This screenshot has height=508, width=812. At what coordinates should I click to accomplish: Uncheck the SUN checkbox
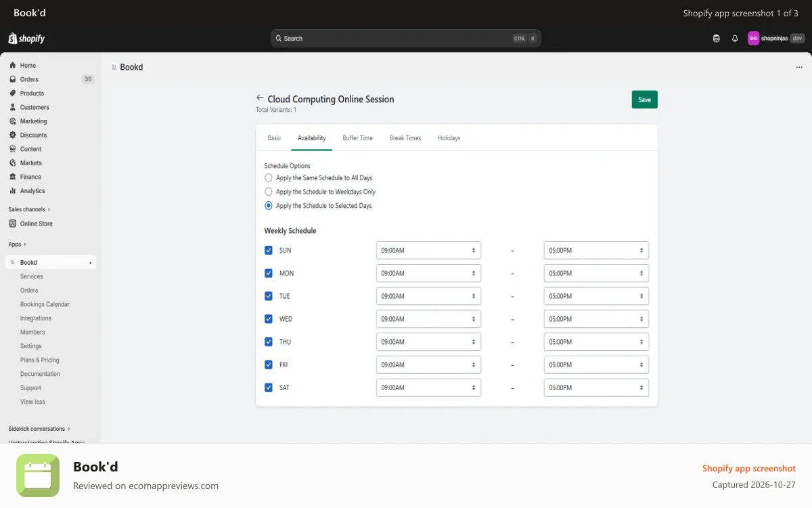point(269,251)
